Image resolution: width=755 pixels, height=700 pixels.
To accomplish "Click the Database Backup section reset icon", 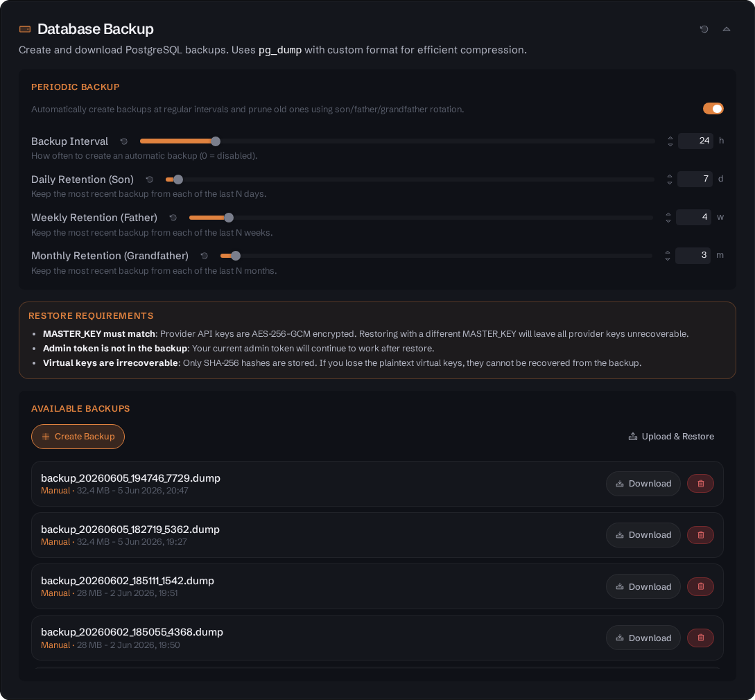I will click(x=704, y=29).
